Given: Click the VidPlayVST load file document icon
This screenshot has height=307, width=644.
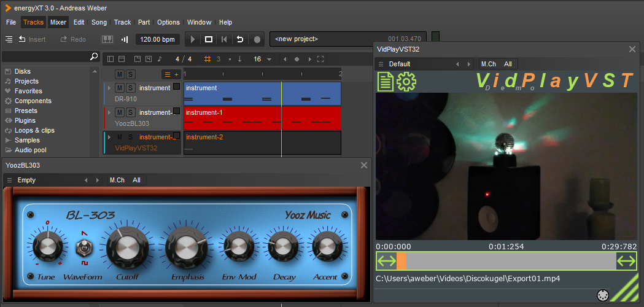Looking at the screenshot, I should [x=386, y=82].
